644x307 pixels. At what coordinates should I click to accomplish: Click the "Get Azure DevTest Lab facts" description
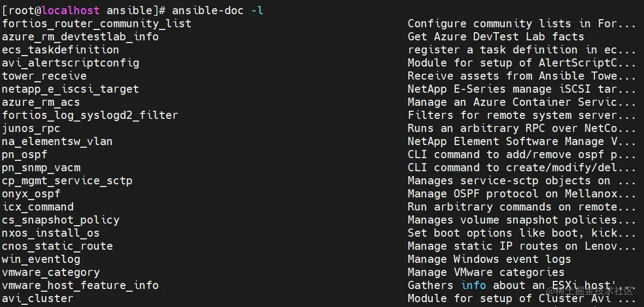pyautogui.click(x=496, y=37)
